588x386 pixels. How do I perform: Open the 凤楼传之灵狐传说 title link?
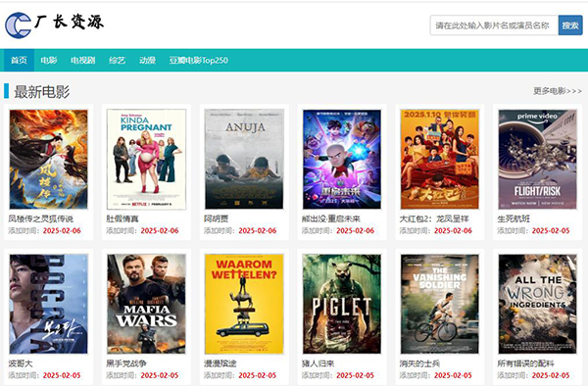pyautogui.click(x=41, y=218)
